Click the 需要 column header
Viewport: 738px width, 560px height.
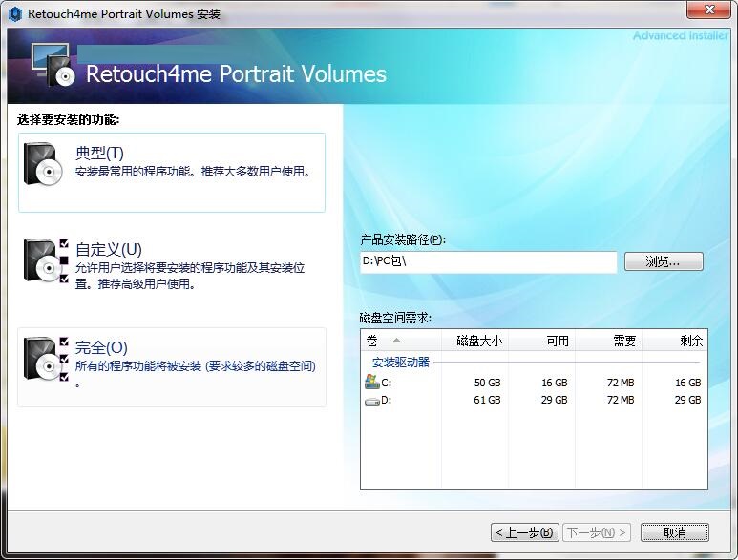coord(608,341)
